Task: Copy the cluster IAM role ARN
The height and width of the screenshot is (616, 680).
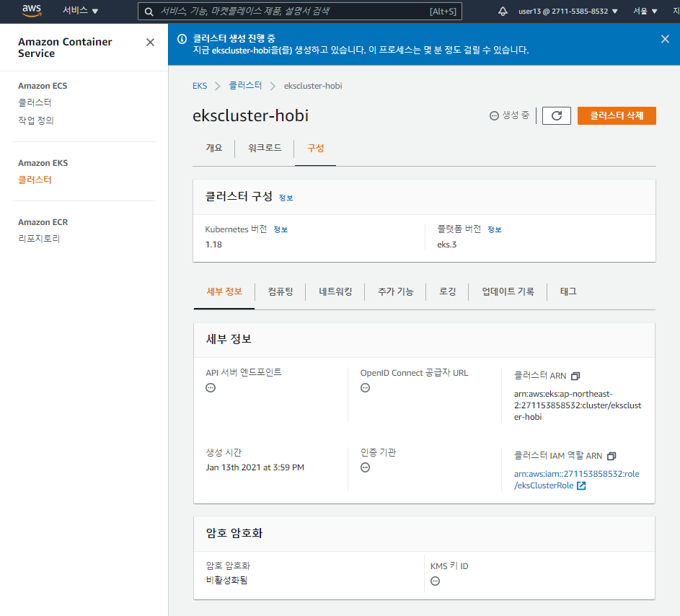Action: pos(611,456)
